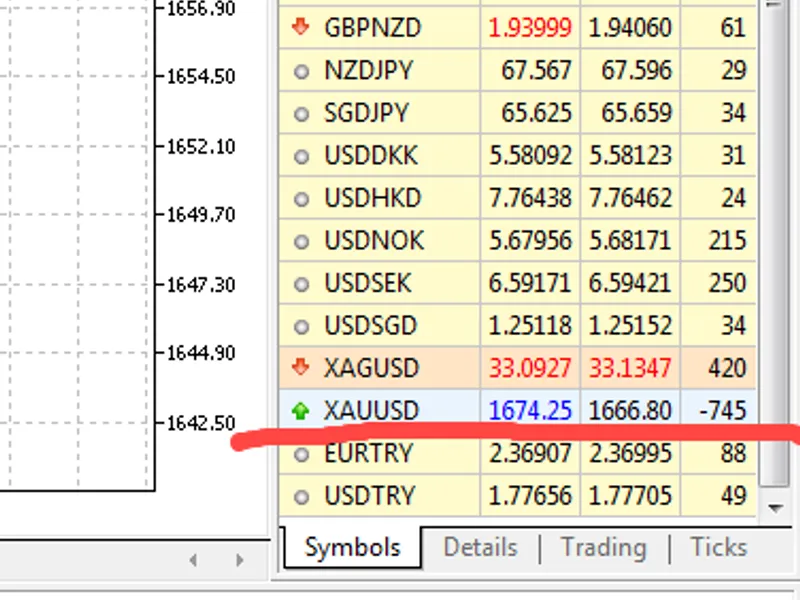Image resolution: width=800 pixels, height=600 pixels.
Task: Click the gray circle icon beside USDHKD
Action: (302, 199)
